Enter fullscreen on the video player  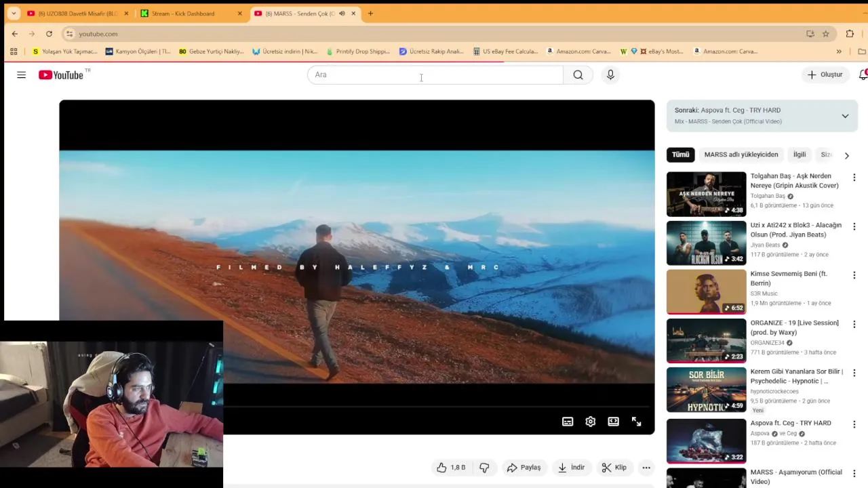pyautogui.click(x=636, y=422)
